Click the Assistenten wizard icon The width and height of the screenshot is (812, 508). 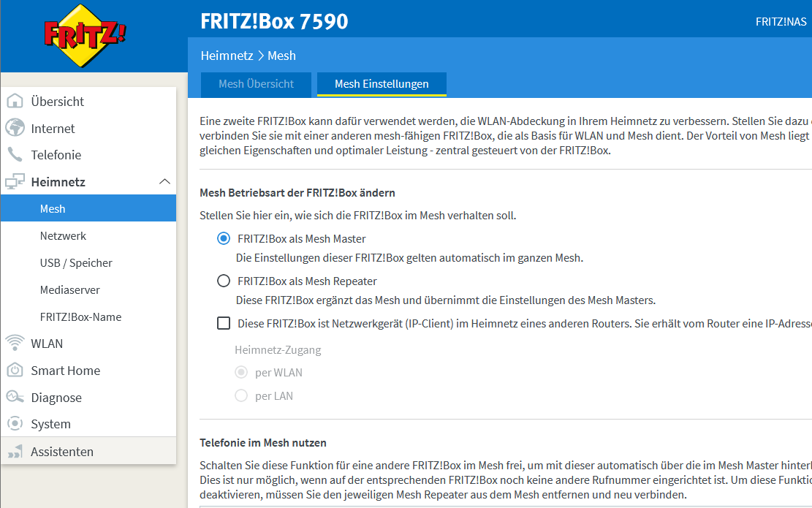[x=15, y=451]
